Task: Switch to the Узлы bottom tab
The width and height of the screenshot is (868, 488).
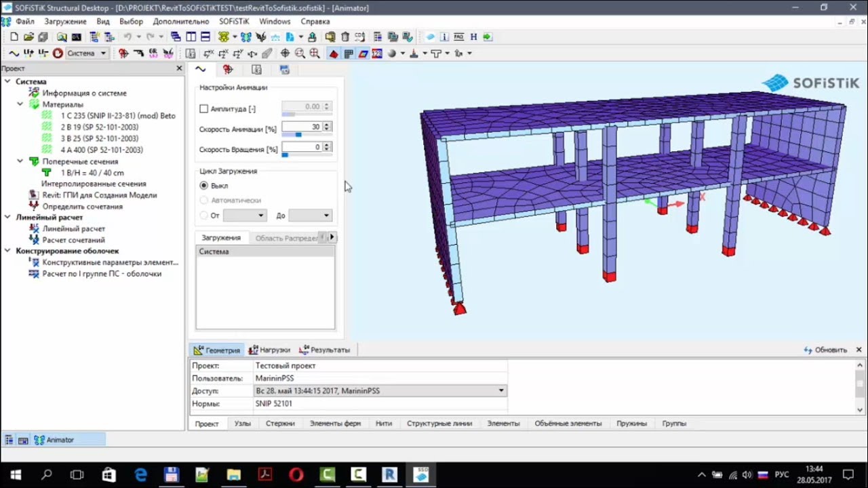Action: (242, 424)
